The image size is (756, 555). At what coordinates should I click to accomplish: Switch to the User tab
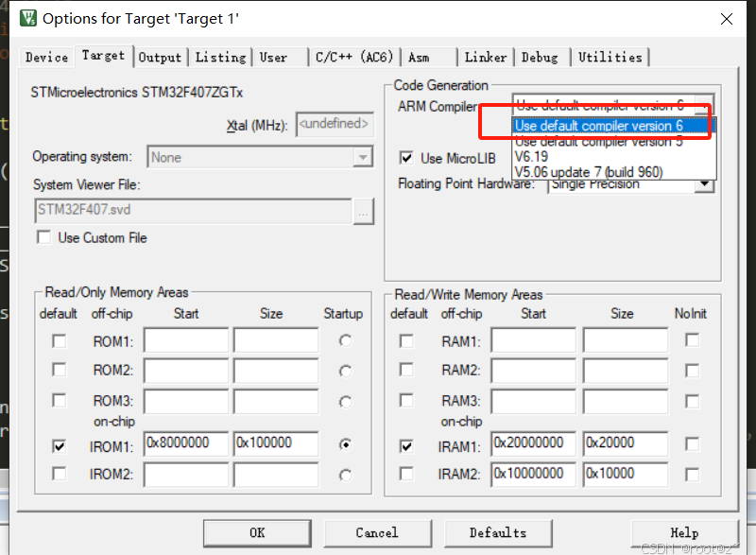[281, 58]
